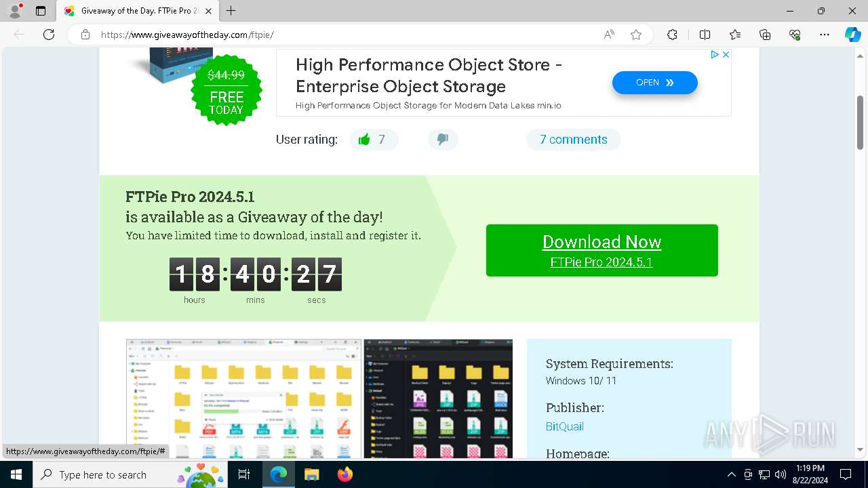Open the light-theme FTPie screenshot thumbnail
The image size is (868, 488).
coord(243,399)
